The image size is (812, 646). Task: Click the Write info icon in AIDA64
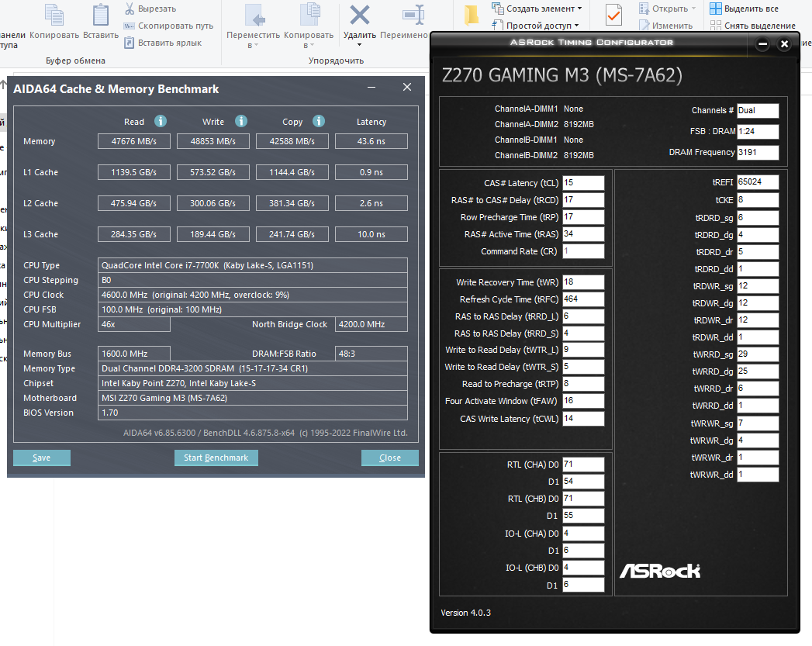[x=240, y=121]
